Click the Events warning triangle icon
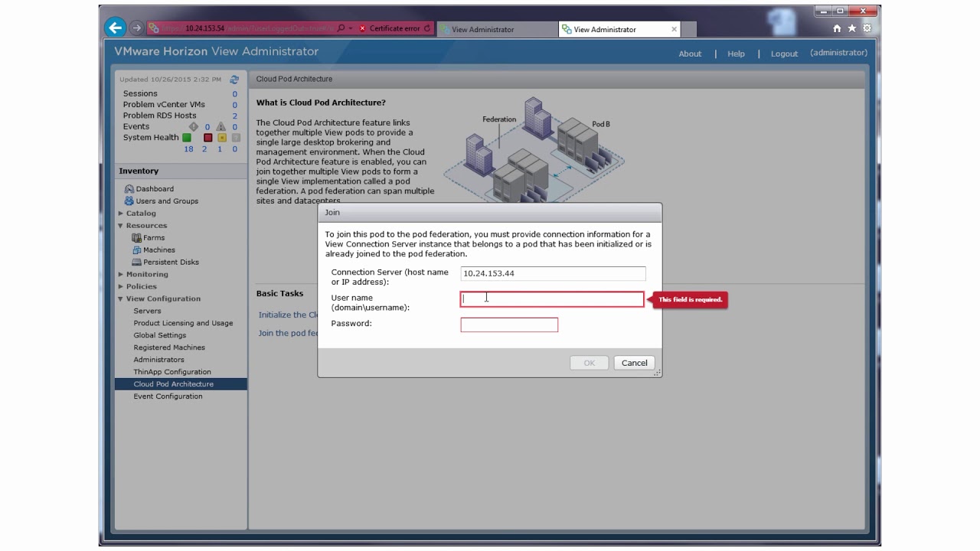980x551 pixels. point(220,127)
